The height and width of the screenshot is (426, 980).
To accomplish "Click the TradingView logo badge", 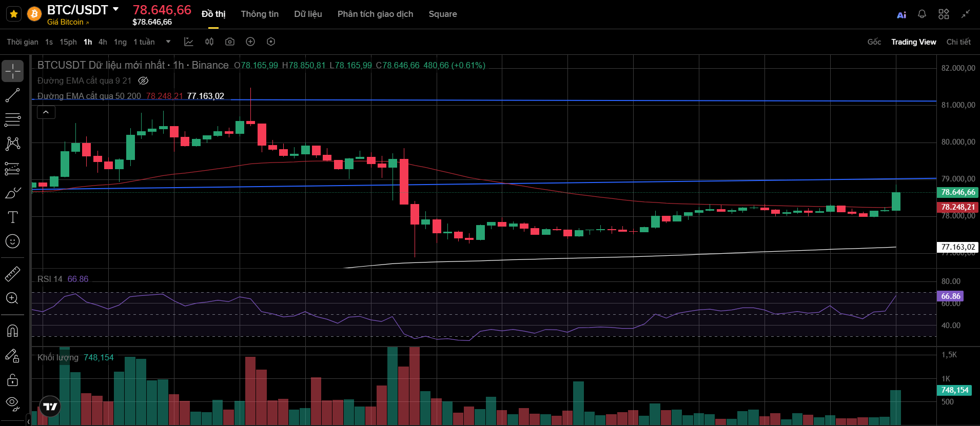I will [50, 407].
